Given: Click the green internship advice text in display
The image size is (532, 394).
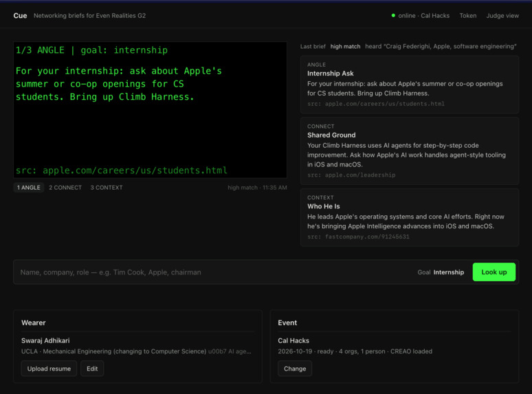Looking at the screenshot, I should pyautogui.click(x=119, y=84).
